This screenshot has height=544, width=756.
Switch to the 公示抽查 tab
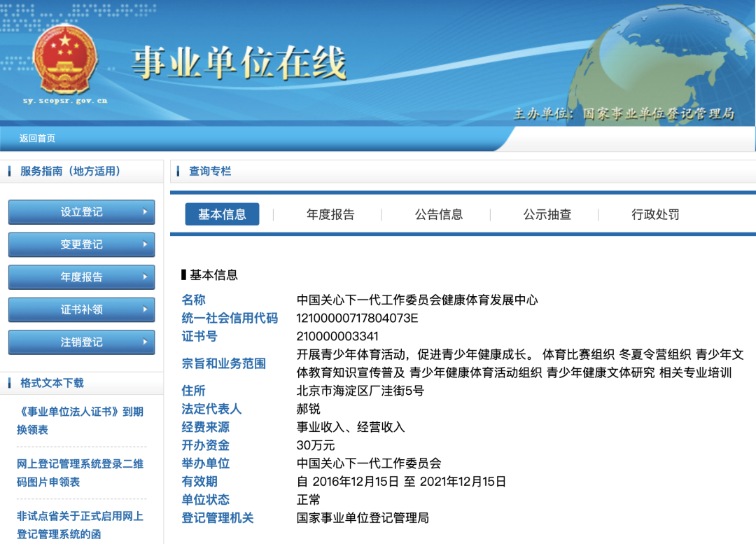pyautogui.click(x=547, y=214)
